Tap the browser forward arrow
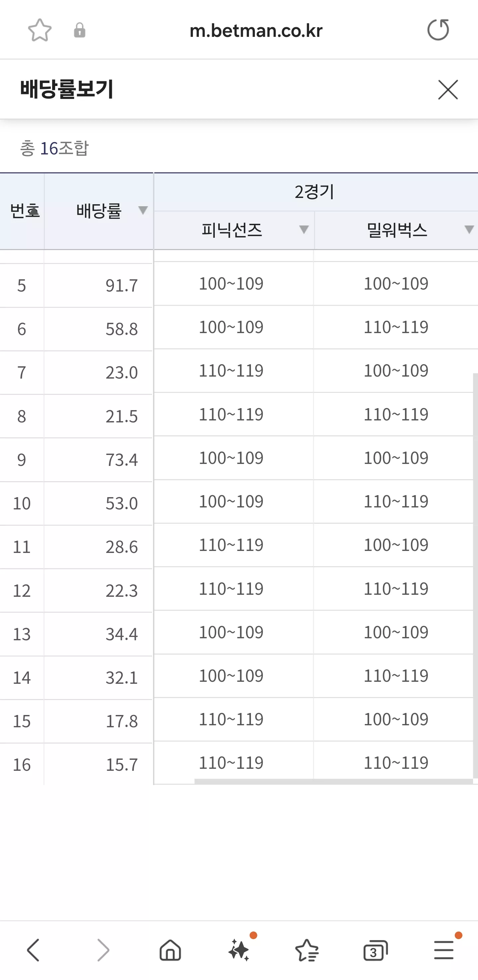 tap(103, 950)
